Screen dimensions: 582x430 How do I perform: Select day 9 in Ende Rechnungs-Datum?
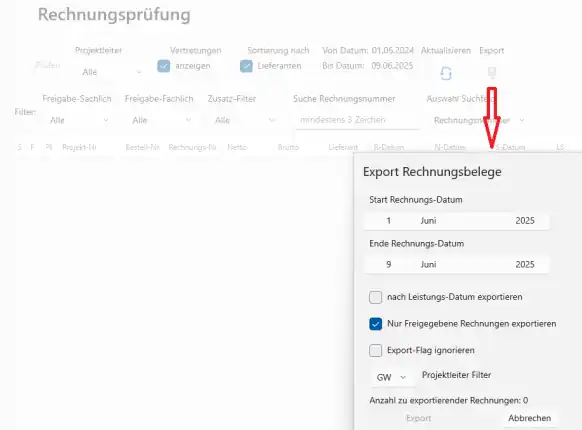(388, 264)
